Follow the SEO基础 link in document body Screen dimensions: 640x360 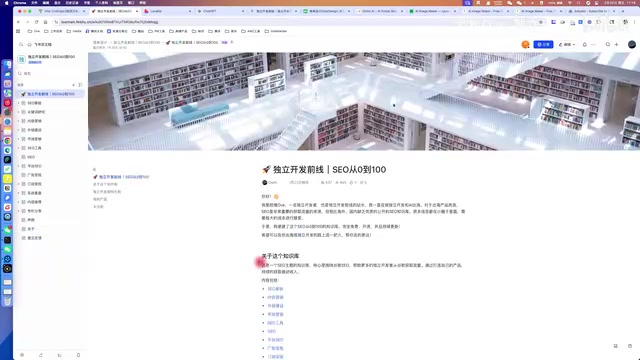click(275, 289)
